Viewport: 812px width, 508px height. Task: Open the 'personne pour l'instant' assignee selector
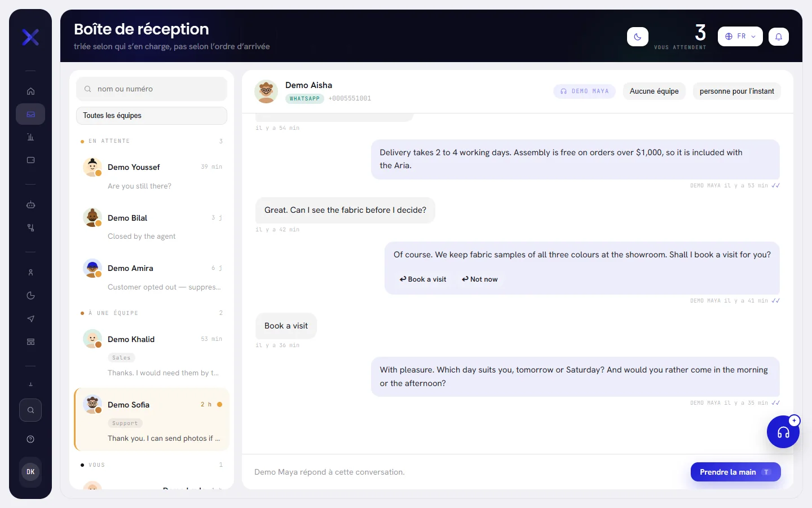coord(736,91)
